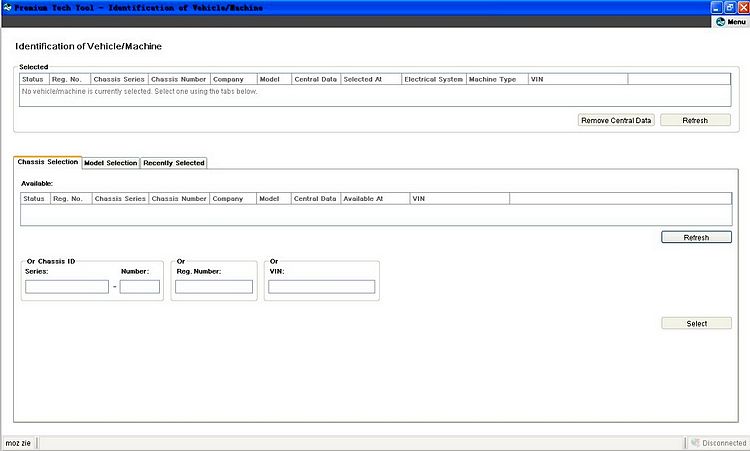The height and width of the screenshot is (451, 750).
Task: Sort Selected table by Chassis Number column
Action: 179,79
